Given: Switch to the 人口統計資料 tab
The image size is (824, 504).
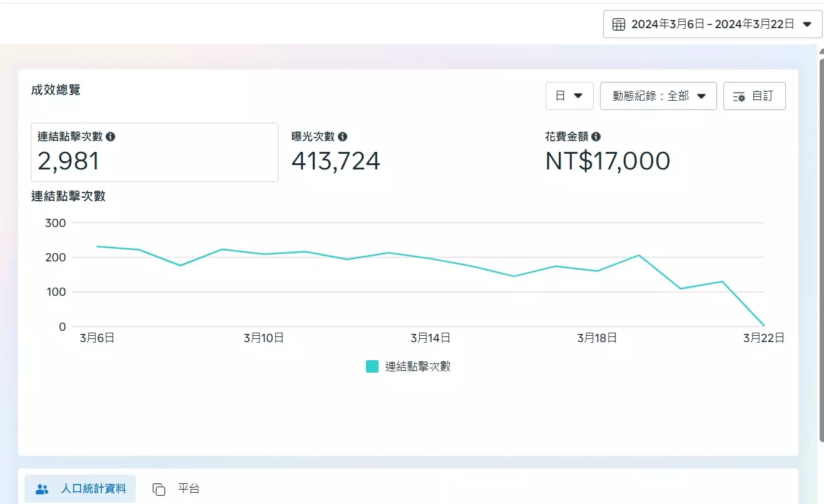Looking at the screenshot, I should (80, 488).
